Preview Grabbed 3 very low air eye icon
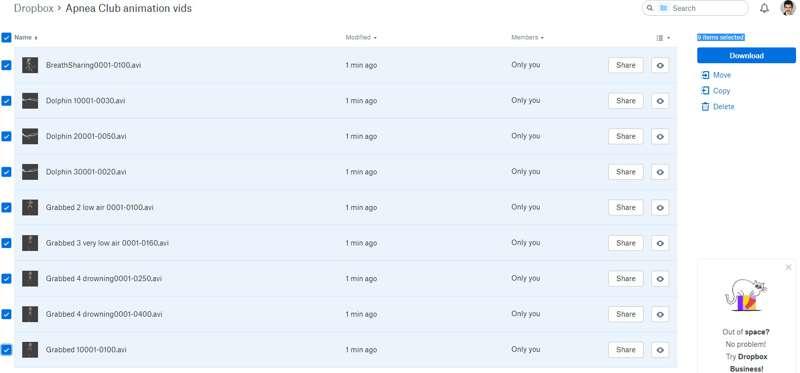 pyautogui.click(x=660, y=243)
